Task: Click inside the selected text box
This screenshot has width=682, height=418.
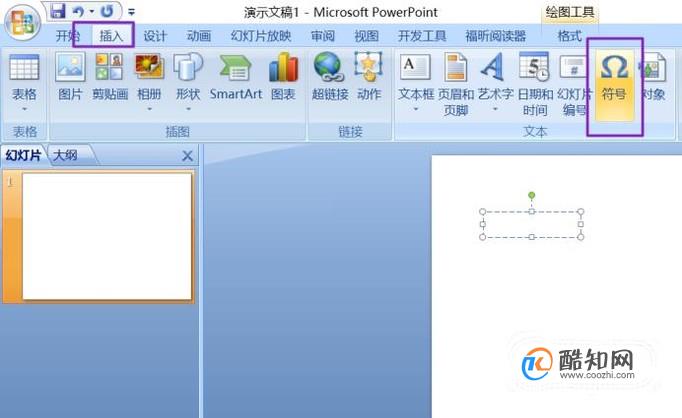Action: coord(532,224)
